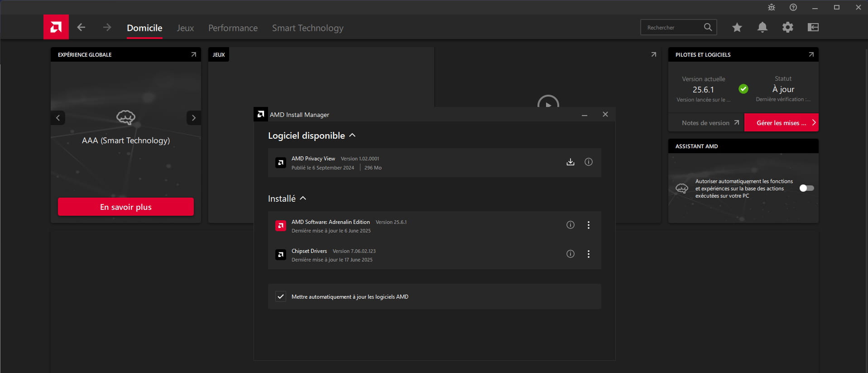This screenshot has width=868, height=373.
Task: Click the 25.6.1 current version value
Action: (703, 90)
